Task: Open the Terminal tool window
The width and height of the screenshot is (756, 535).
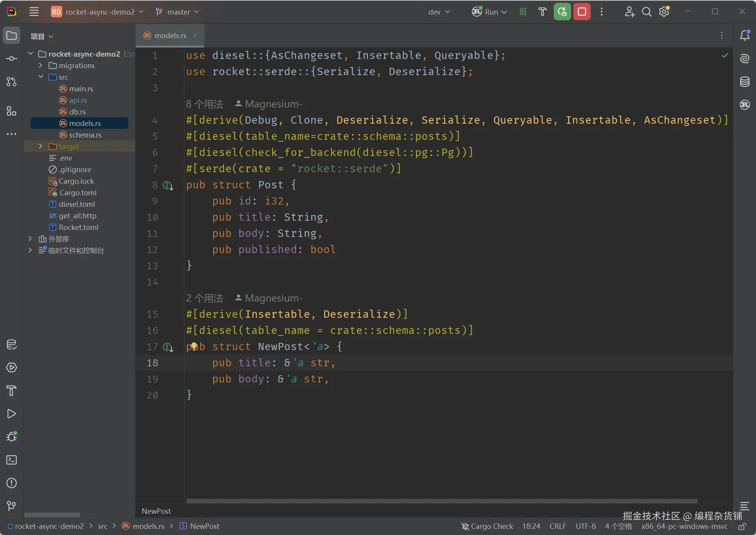Action: pos(12,460)
